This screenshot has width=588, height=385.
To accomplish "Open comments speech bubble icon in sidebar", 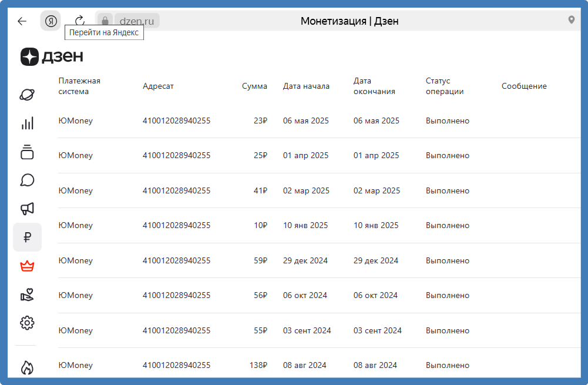I will click(x=27, y=180).
